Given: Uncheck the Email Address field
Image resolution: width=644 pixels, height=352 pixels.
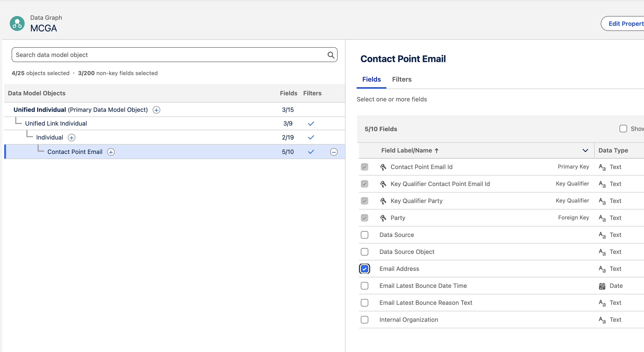Looking at the screenshot, I should coord(365,269).
